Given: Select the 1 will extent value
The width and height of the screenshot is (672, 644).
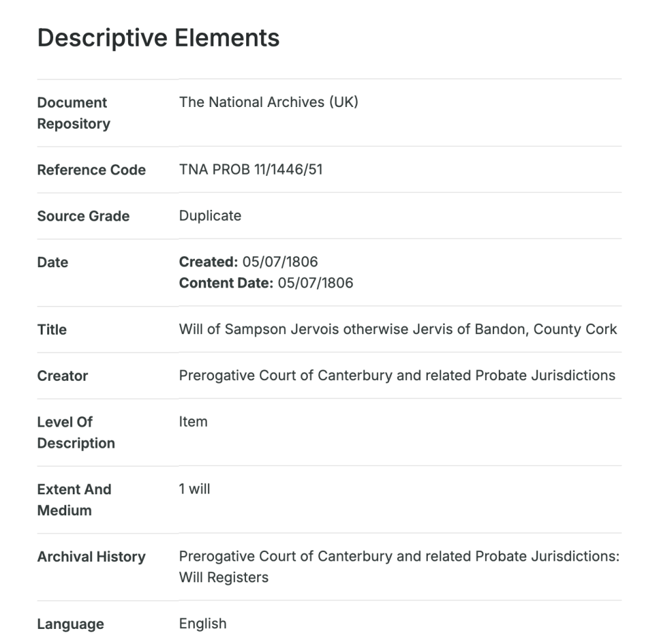Looking at the screenshot, I should pos(194,489).
